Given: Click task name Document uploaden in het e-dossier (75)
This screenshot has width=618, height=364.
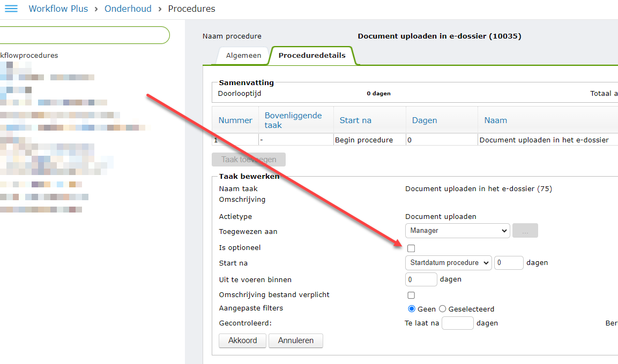Looking at the screenshot, I should pos(479,189).
